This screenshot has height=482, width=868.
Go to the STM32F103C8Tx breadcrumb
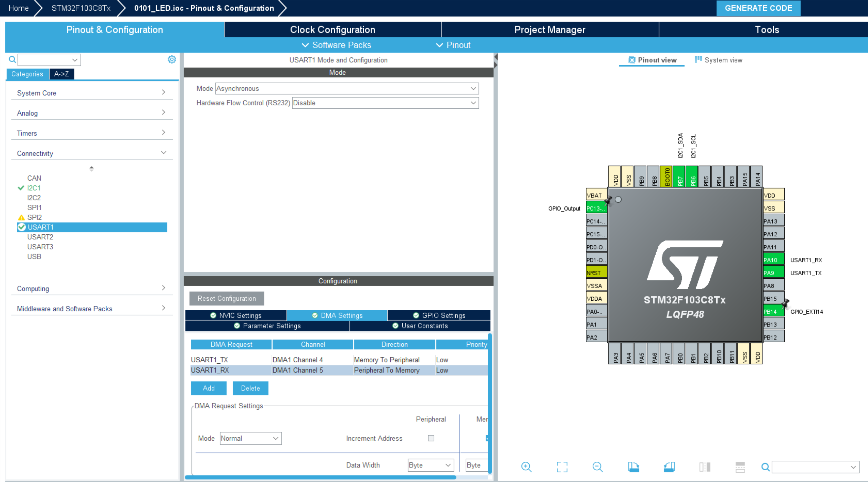81,8
